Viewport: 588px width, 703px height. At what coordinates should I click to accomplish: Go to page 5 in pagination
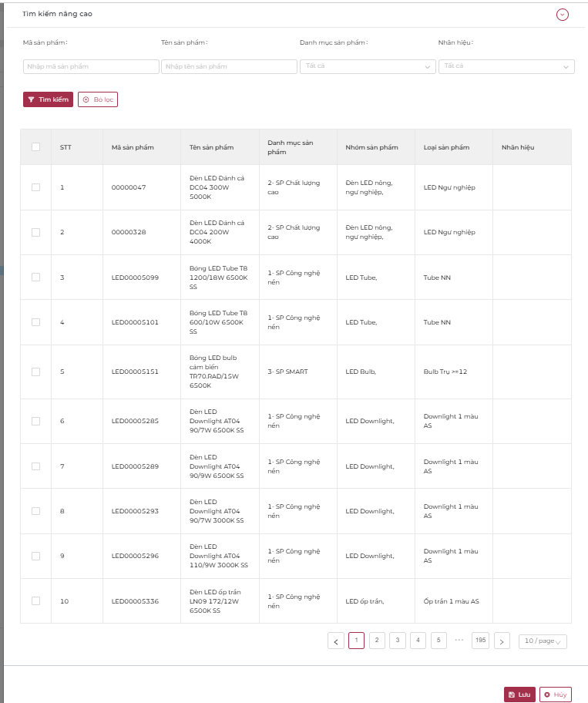click(438, 641)
